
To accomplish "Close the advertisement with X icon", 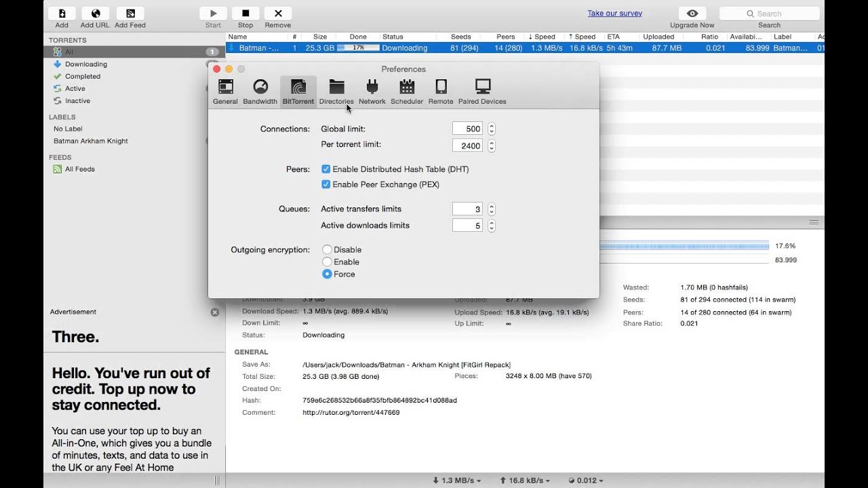I will click(215, 312).
